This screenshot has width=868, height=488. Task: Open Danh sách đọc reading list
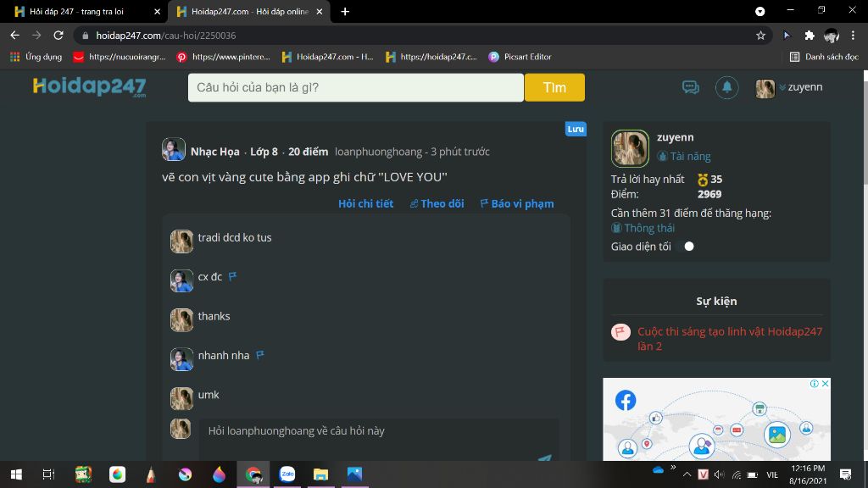click(824, 57)
